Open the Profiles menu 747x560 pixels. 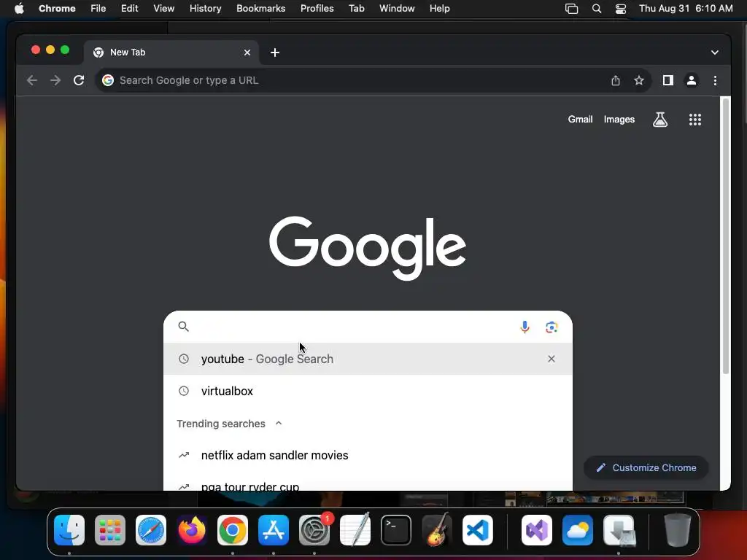click(x=317, y=8)
